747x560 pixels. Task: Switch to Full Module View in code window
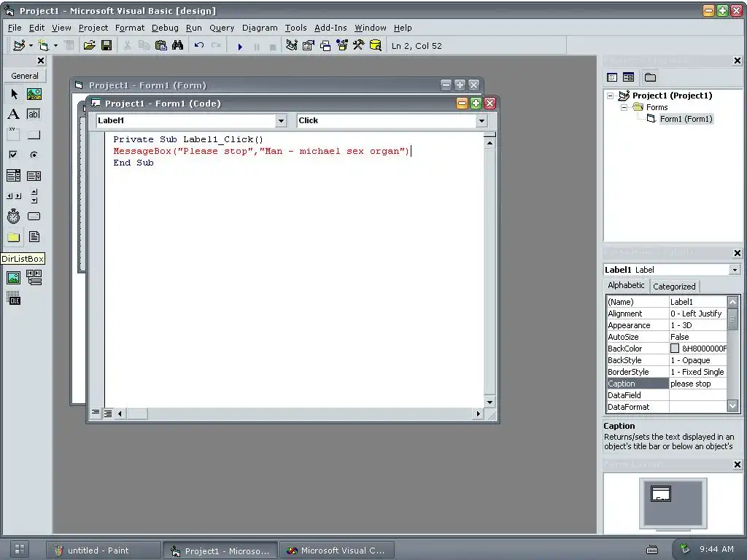108,413
